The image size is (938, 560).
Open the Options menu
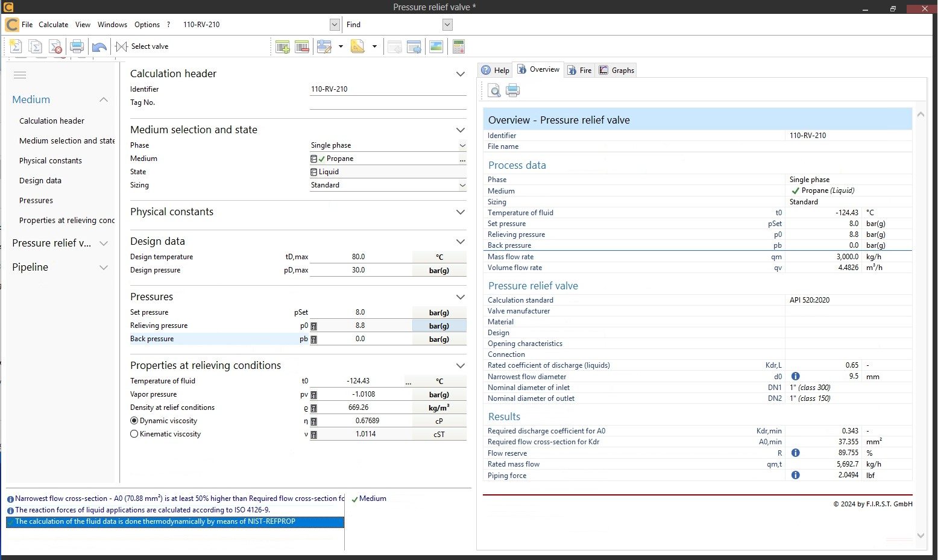pos(147,25)
